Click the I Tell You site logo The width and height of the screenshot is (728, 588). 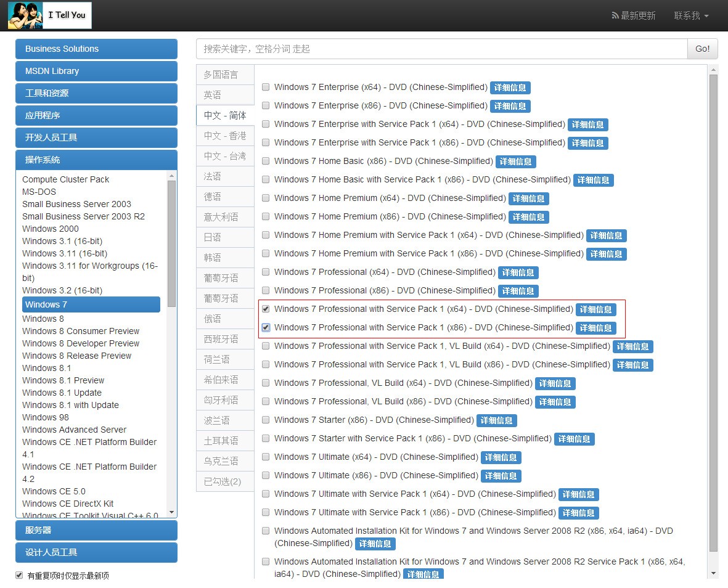[50, 15]
